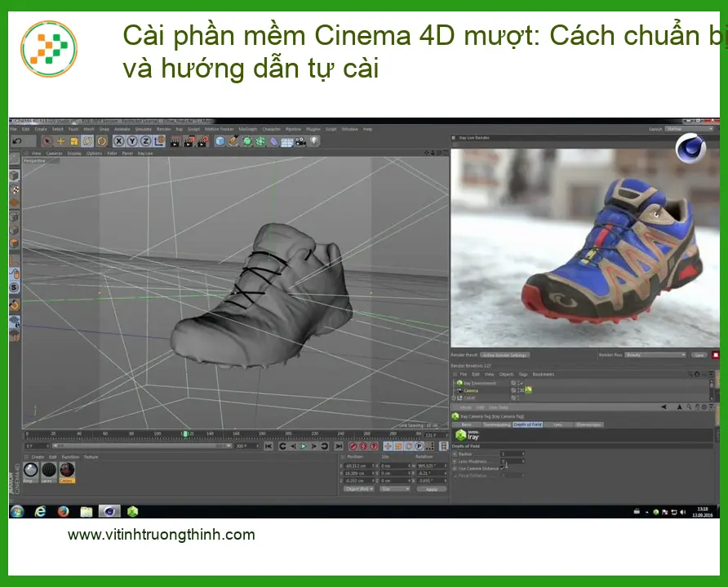The image size is (728, 587).
Task: Click Render to Picture Viewer icon
Action: point(189,141)
